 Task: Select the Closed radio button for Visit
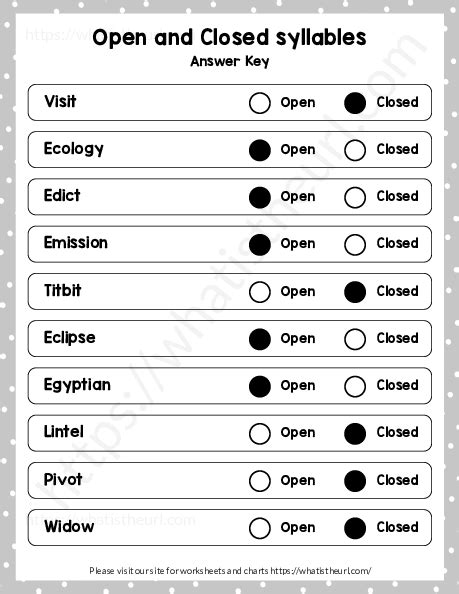click(355, 103)
